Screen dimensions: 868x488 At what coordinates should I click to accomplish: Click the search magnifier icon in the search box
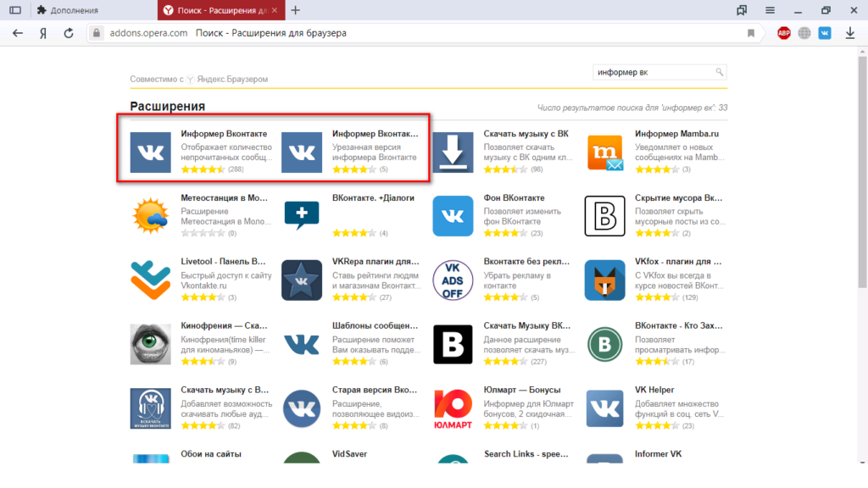tap(719, 72)
